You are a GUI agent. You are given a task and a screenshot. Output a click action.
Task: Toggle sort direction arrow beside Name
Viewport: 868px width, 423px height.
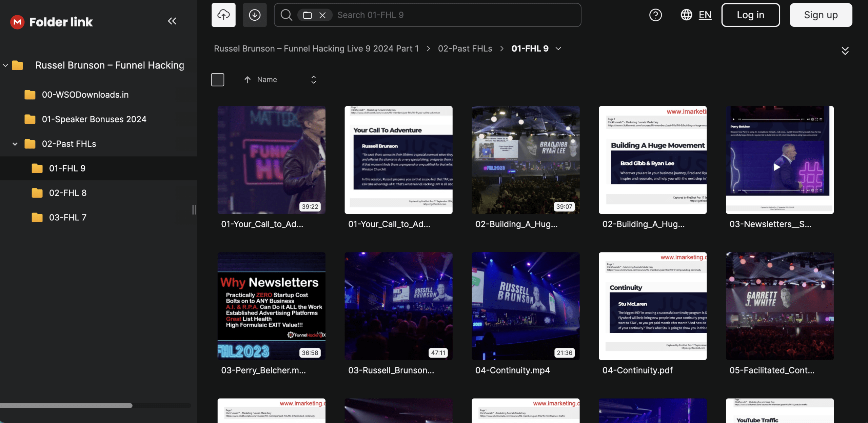coord(248,80)
